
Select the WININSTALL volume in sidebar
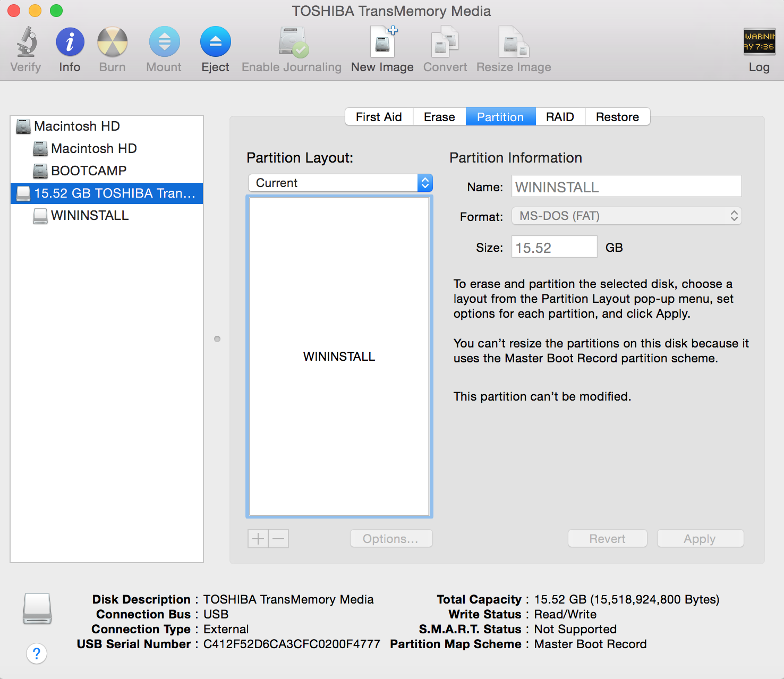click(107, 216)
